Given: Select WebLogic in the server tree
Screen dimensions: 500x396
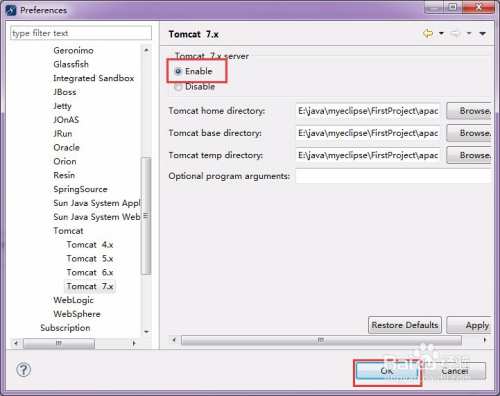Looking at the screenshot, I should (x=73, y=300).
